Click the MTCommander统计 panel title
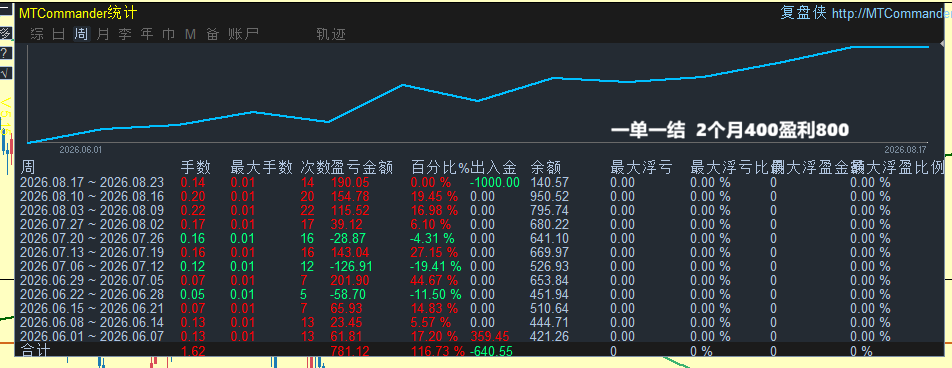952x368 pixels. [78, 13]
